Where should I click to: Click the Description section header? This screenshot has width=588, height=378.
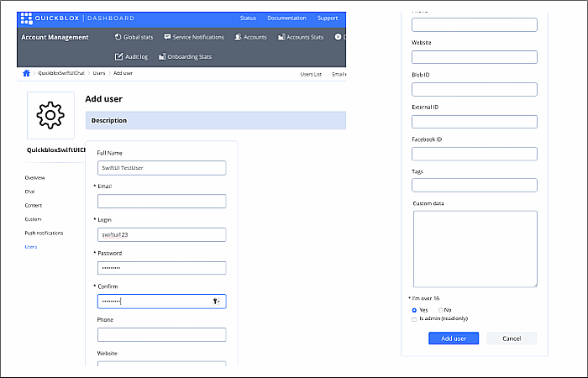click(x=216, y=120)
